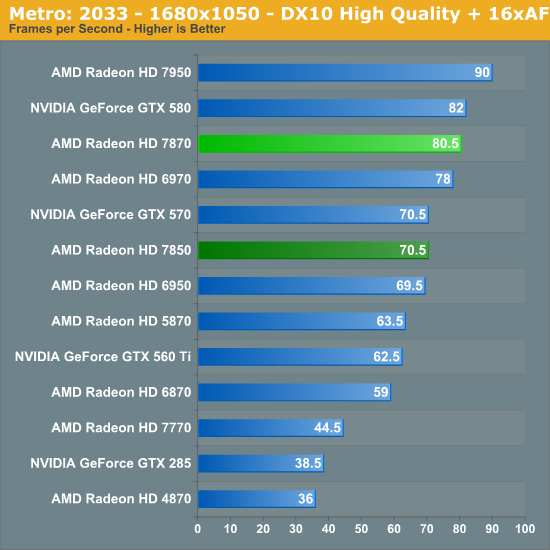Select the 'NVIDIA GeForce GTX 560 Ti' label
The image size is (550, 550).
[103, 357]
